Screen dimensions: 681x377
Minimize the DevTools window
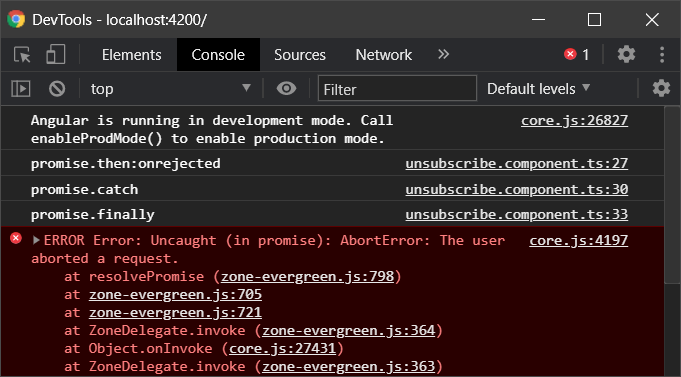(539, 20)
